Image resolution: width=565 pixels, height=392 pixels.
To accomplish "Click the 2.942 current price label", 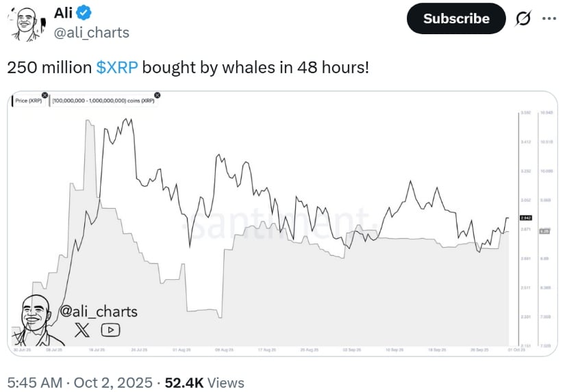I will tap(527, 218).
